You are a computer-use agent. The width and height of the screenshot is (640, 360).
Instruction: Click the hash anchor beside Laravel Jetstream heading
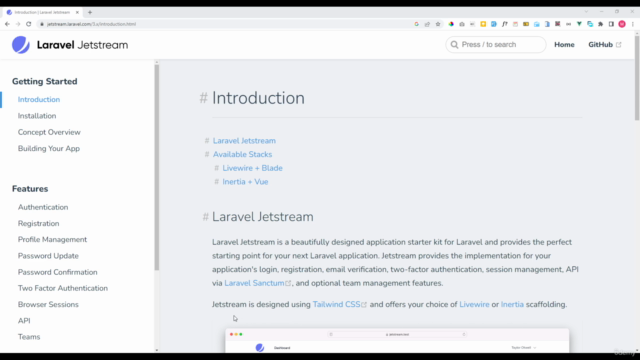click(x=206, y=217)
